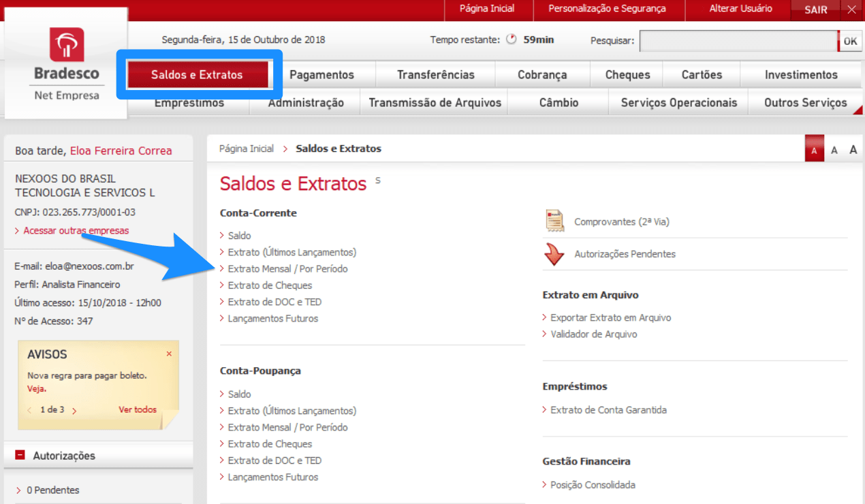Click Alterar Usuário in the top bar
Viewport: 865px width, 504px height.
(741, 9)
